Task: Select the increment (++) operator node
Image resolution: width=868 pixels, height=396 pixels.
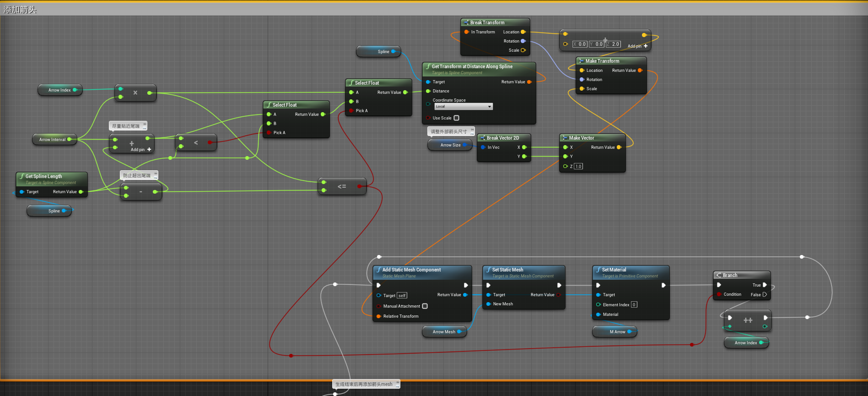Action: point(748,320)
